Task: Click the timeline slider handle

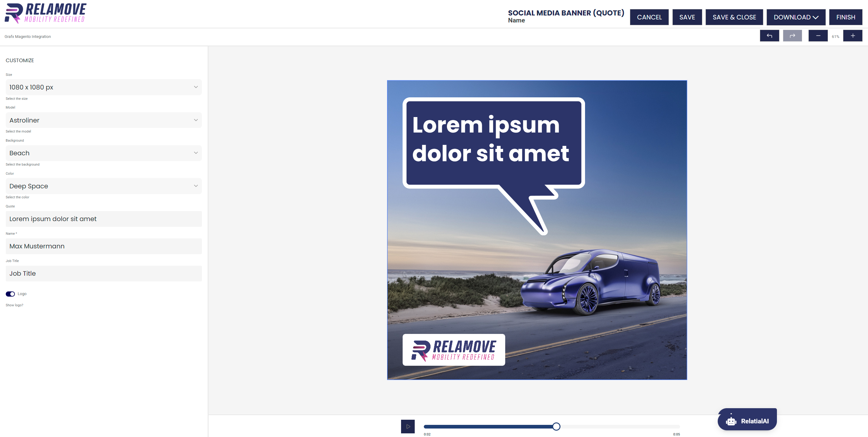Action: pyautogui.click(x=556, y=427)
